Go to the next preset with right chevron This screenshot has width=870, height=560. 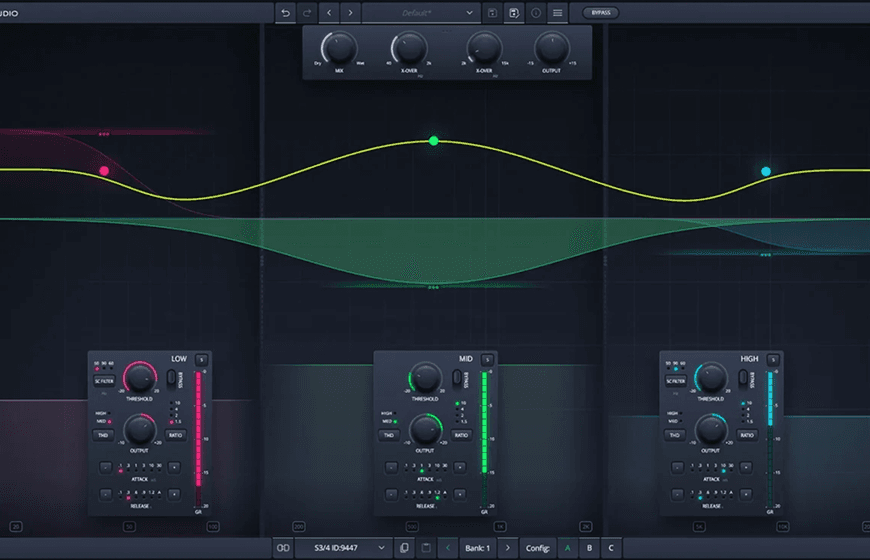350,13
